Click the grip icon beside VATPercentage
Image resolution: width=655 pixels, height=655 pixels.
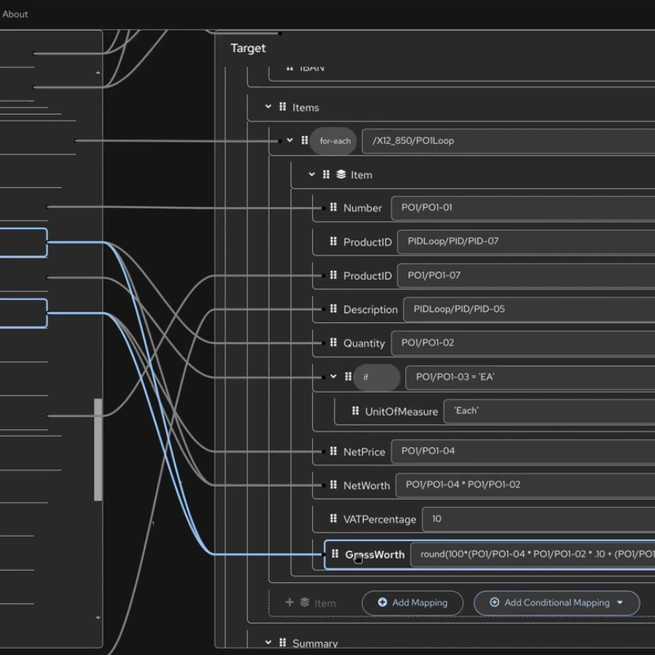[333, 518]
